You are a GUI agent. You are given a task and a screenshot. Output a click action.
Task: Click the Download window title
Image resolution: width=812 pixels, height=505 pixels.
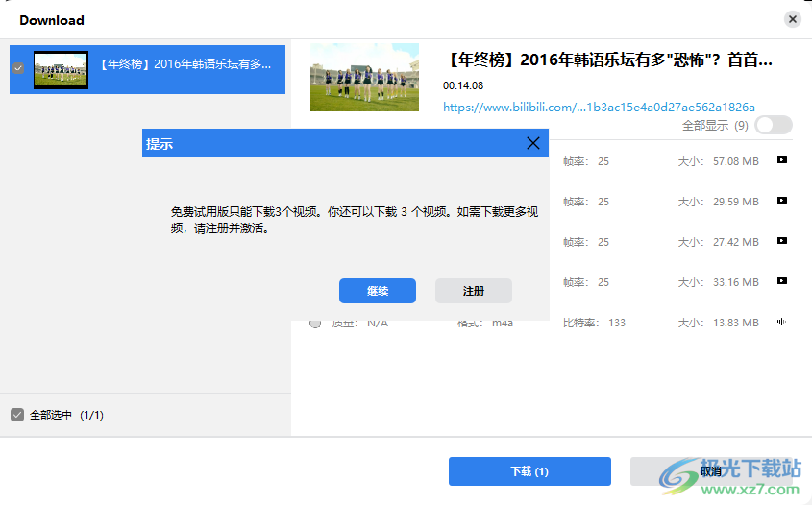[52, 20]
